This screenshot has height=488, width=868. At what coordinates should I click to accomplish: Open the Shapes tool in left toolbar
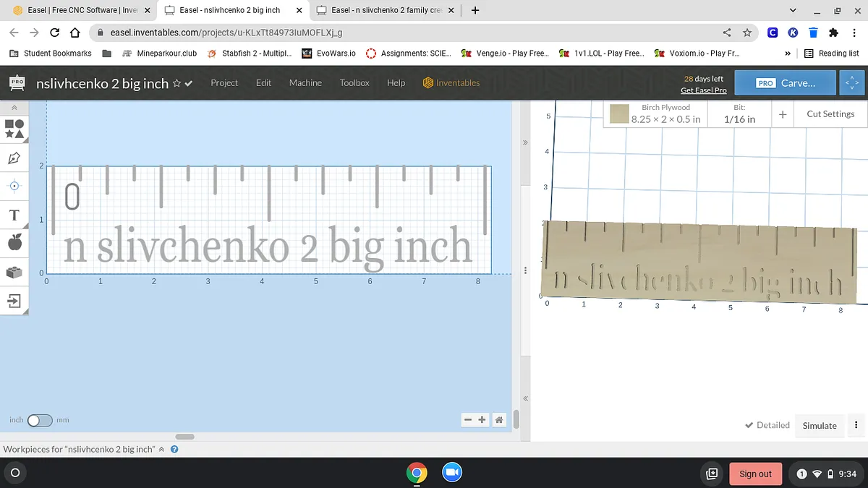(x=14, y=129)
